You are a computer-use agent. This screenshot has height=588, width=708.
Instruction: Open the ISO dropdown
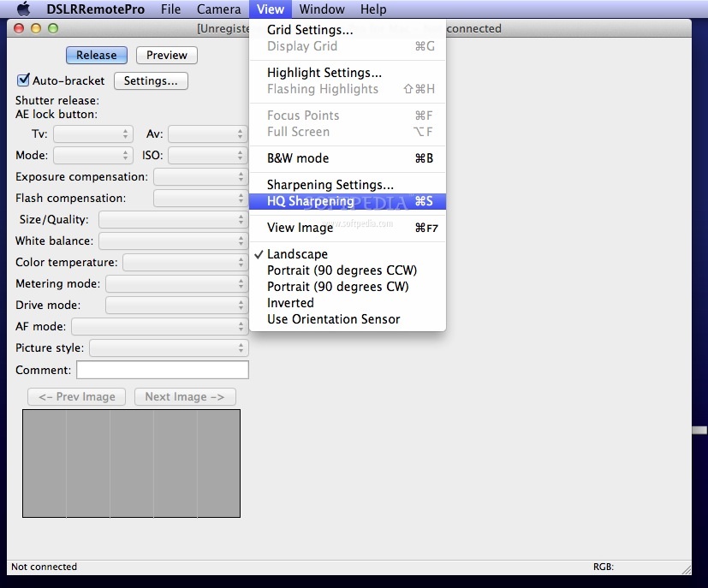pyautogui.click(x=207, y=156)
